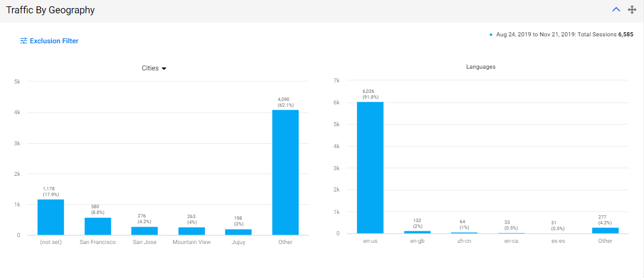Select the (not set) cities bar
Screen dimensions: 644x278
coord(50,217)
